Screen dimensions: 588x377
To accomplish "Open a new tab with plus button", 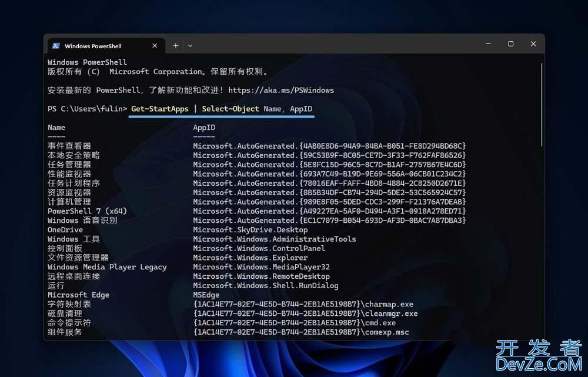I will pos(175,46).
